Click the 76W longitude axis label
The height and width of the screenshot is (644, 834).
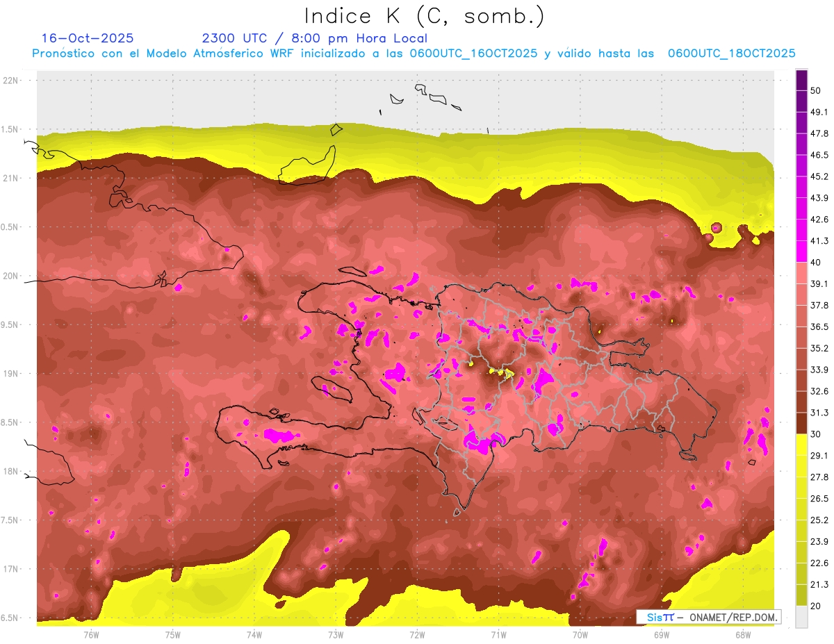91,634
